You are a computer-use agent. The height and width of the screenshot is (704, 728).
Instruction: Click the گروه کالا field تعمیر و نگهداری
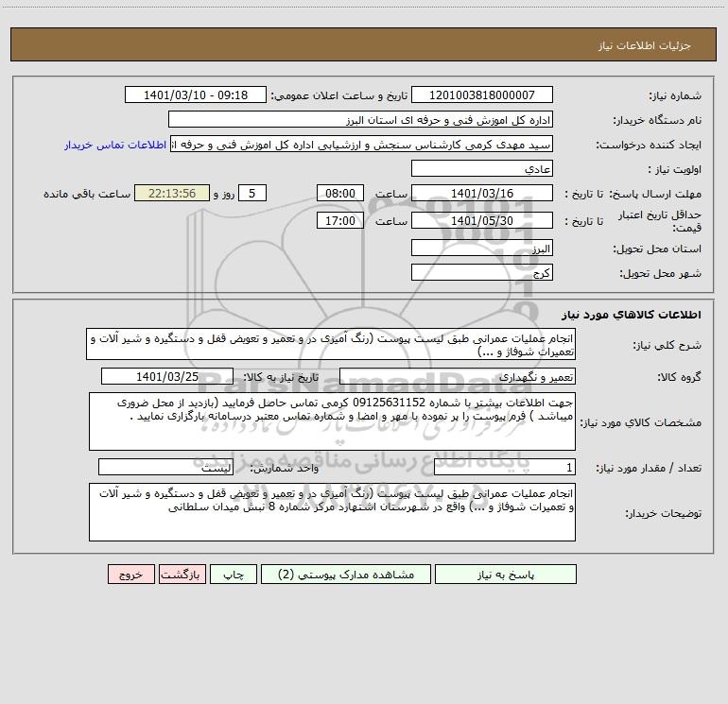pyautogui.click(x=458, y=376)
